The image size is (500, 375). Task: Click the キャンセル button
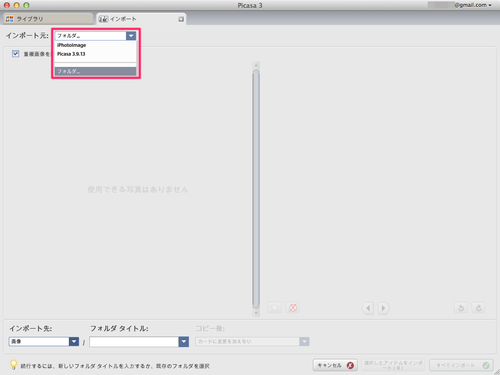[x=335, y=365]
